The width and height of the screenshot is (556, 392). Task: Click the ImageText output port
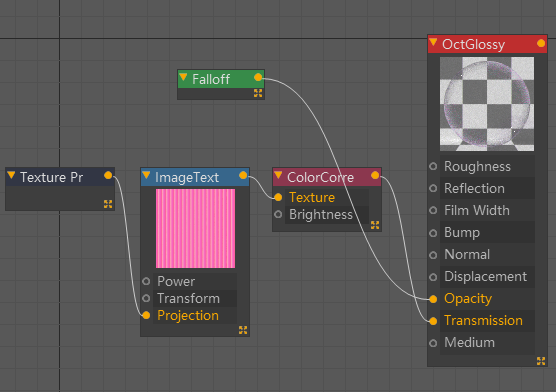click(243, 175)
